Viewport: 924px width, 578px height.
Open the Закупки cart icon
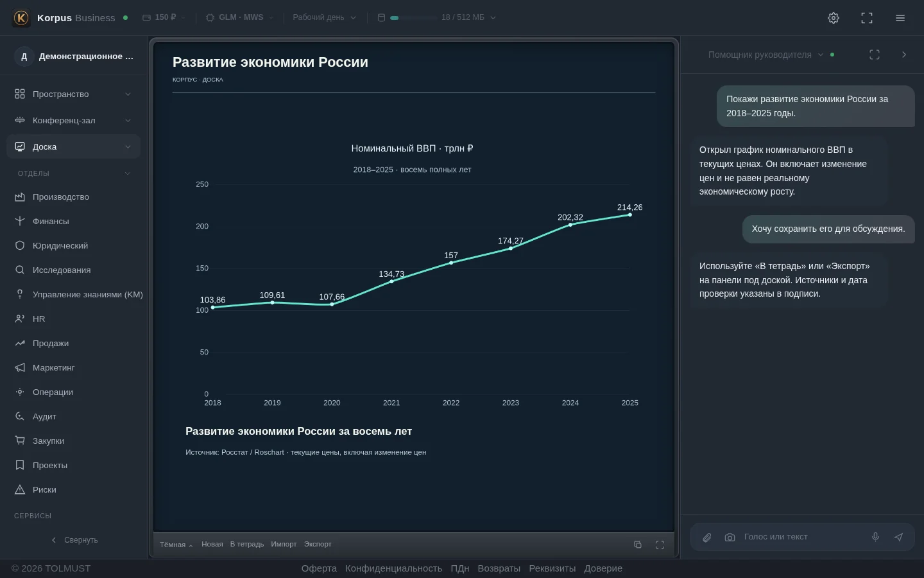click(x=20, y=441)
